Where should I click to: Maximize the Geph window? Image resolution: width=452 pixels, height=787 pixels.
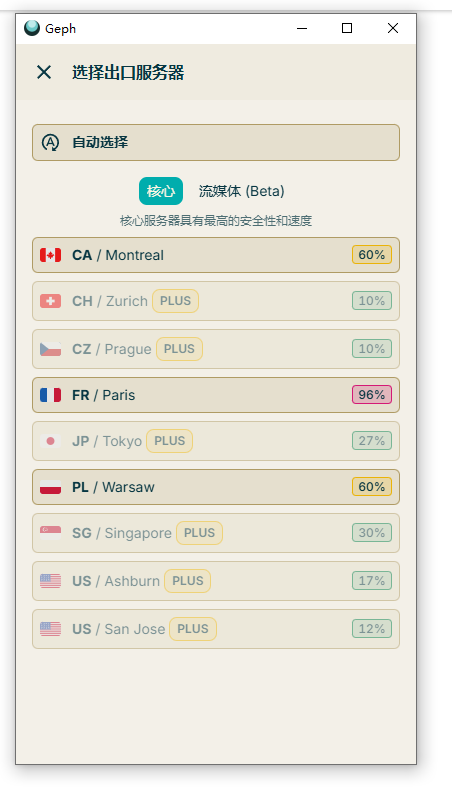click(347, 28)
